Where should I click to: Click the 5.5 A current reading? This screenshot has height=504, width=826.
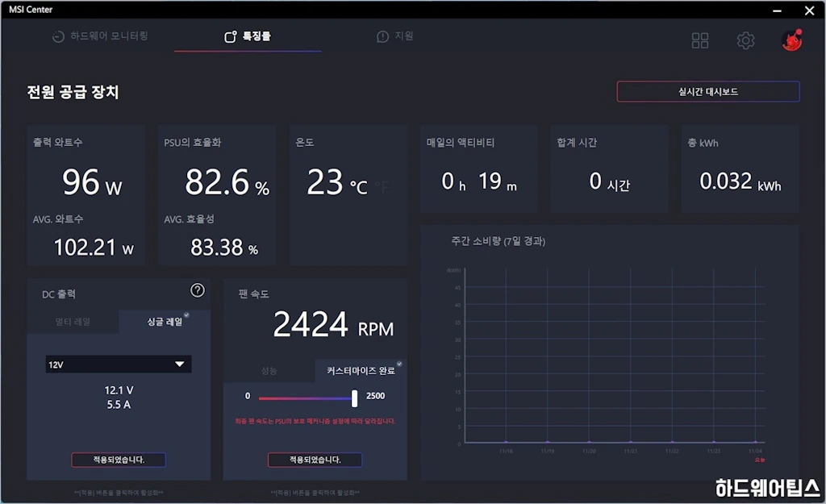(119, 405)
